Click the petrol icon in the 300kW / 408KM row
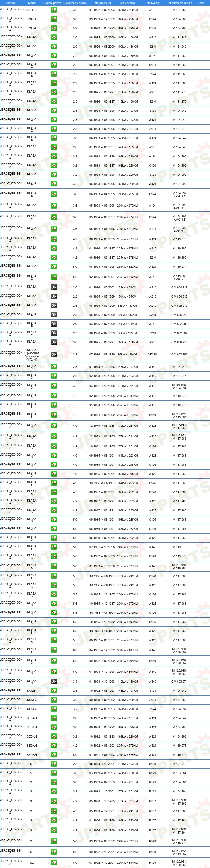Viewport: 210px width, 868px height. coord(54,650)
